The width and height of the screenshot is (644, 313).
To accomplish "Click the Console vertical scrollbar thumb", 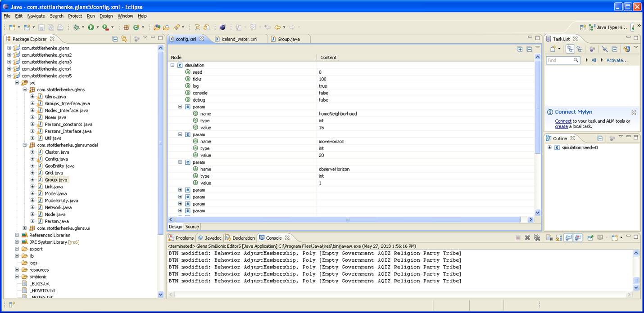I will coord(636,281).
